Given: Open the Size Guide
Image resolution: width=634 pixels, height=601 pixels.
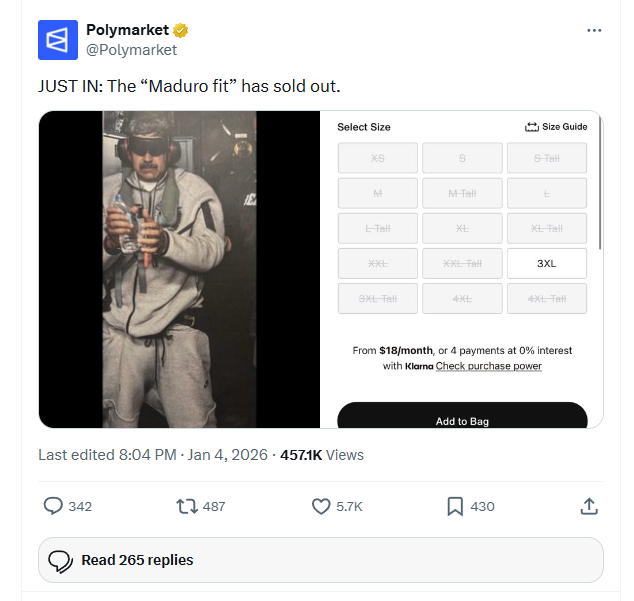Looking at the screenshot, I should tap(556, 127).
